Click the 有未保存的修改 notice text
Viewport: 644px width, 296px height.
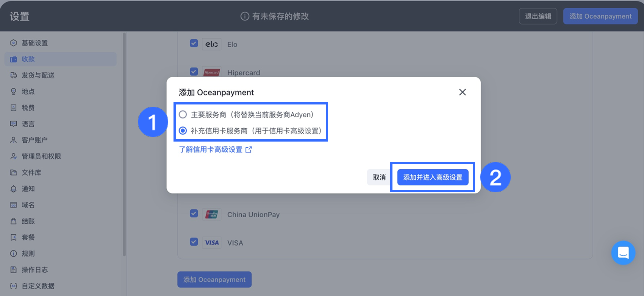[x=280, y=16]
